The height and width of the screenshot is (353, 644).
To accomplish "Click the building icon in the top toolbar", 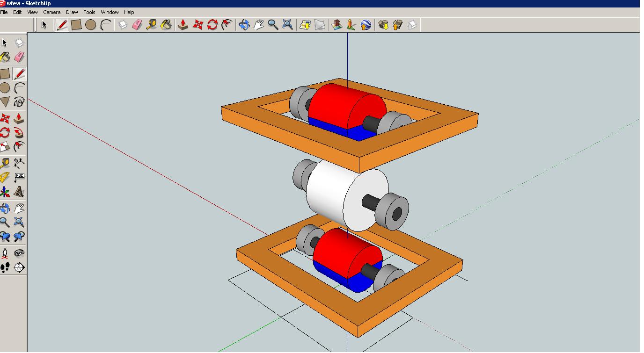I will tap(337, 25).
